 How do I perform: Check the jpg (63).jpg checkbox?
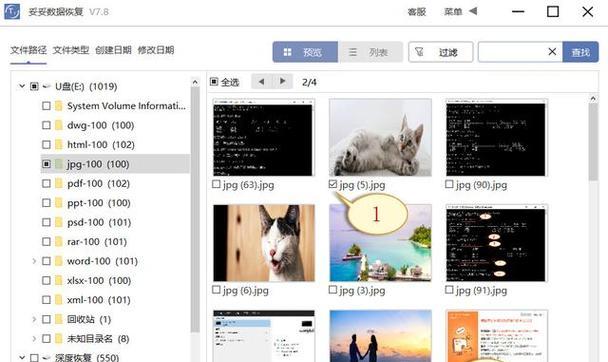(216, 184)
